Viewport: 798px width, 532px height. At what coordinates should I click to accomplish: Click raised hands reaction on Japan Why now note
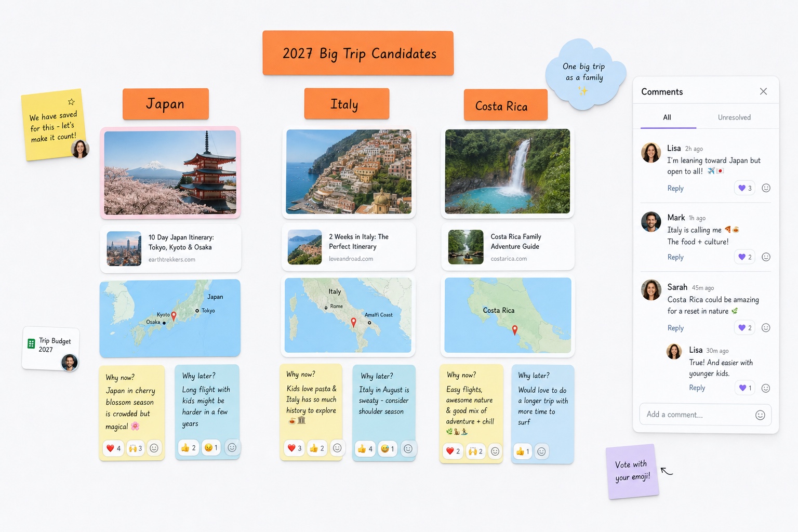click(135, 448)
